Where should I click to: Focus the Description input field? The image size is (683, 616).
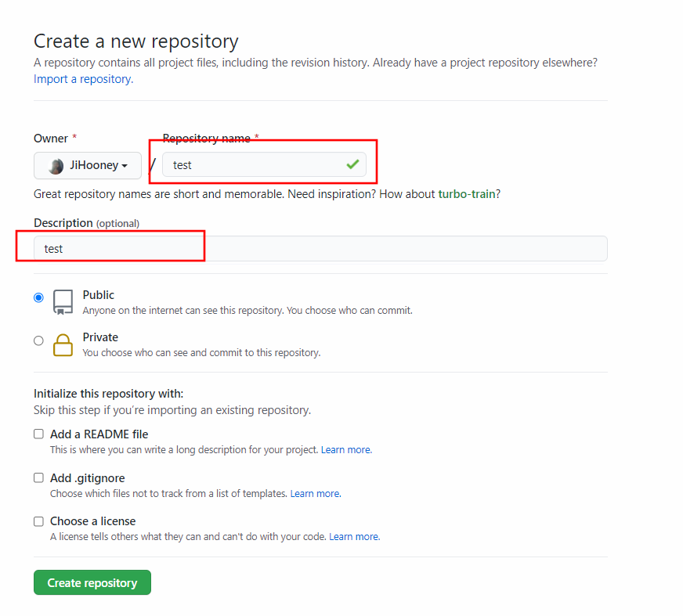click(x=320, y=249)
